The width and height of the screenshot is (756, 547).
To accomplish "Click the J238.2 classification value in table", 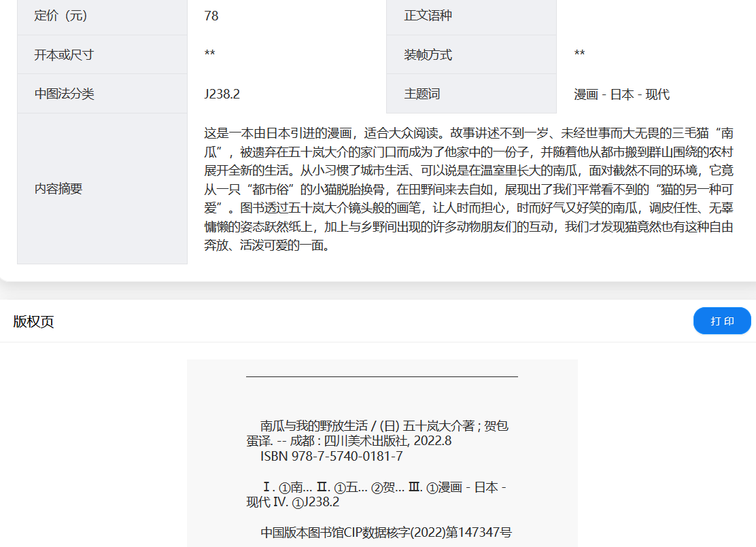I will point(222,94).
